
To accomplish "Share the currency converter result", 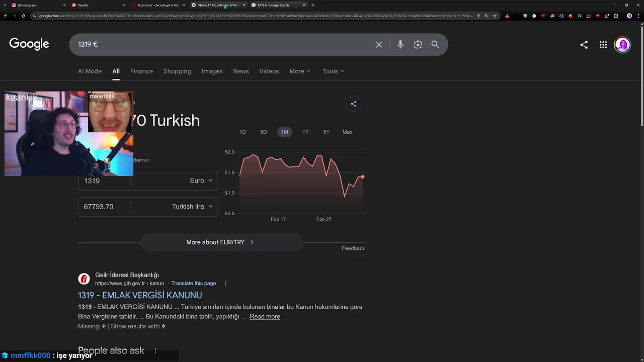I will click(354, 104).
